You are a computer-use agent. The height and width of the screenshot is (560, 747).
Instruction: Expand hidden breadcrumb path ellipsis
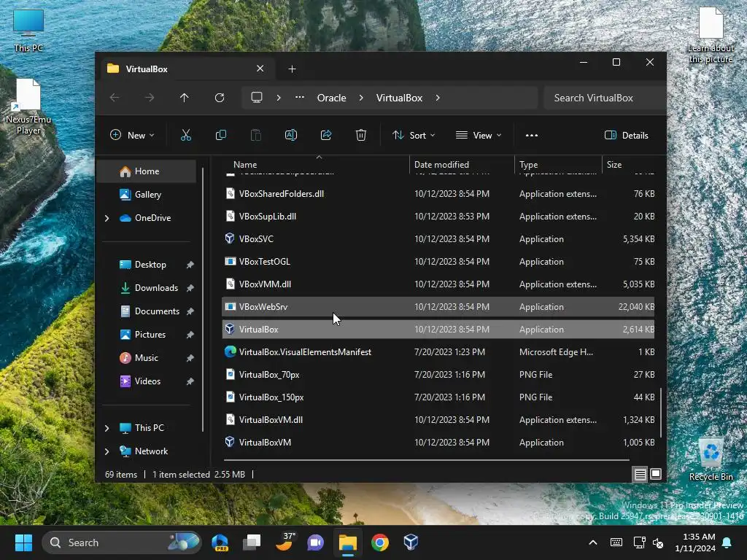(300, 98)
